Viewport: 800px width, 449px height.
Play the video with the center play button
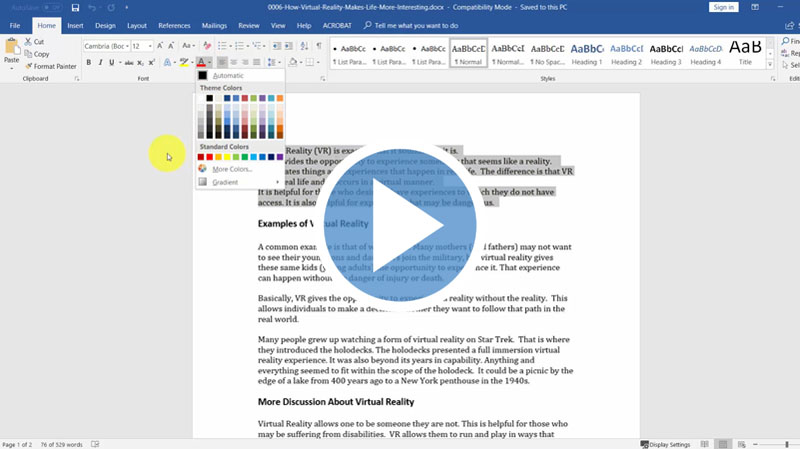tap(400, 224)
